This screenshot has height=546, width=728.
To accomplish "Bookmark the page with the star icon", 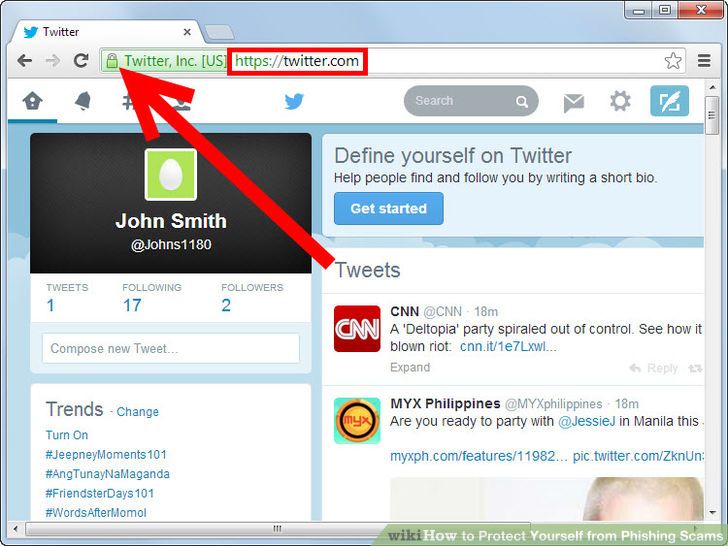I will point(673,61).
